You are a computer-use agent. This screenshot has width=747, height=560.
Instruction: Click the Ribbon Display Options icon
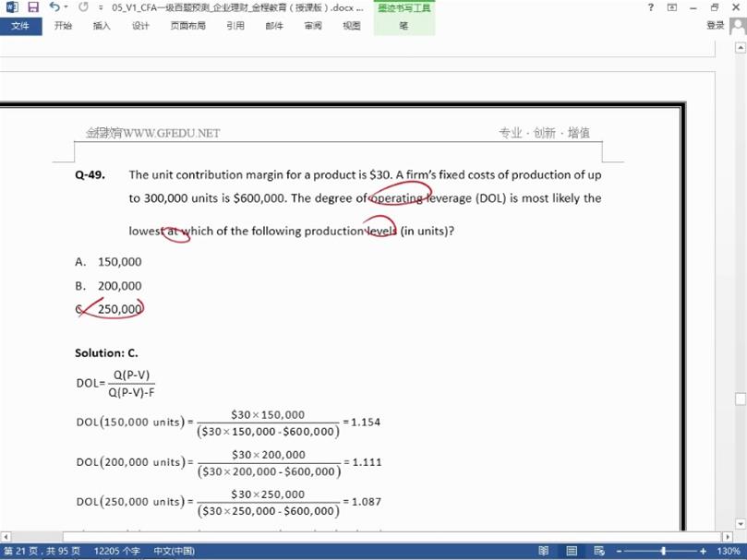coord(671,7)
